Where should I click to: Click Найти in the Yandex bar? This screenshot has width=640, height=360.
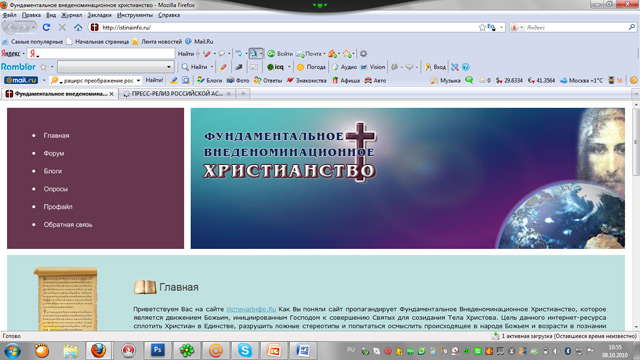(x=186, y=53)
